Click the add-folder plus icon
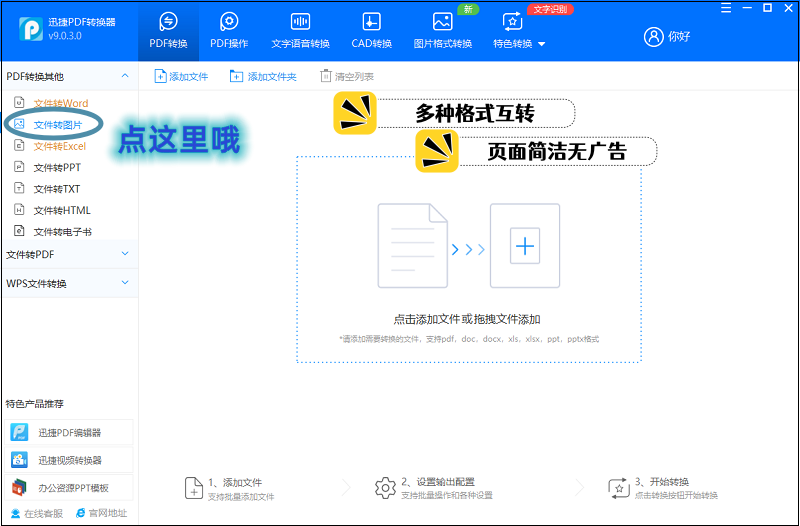Image resolution: width=800 pixels, height=526 pixels. (236, 77)
